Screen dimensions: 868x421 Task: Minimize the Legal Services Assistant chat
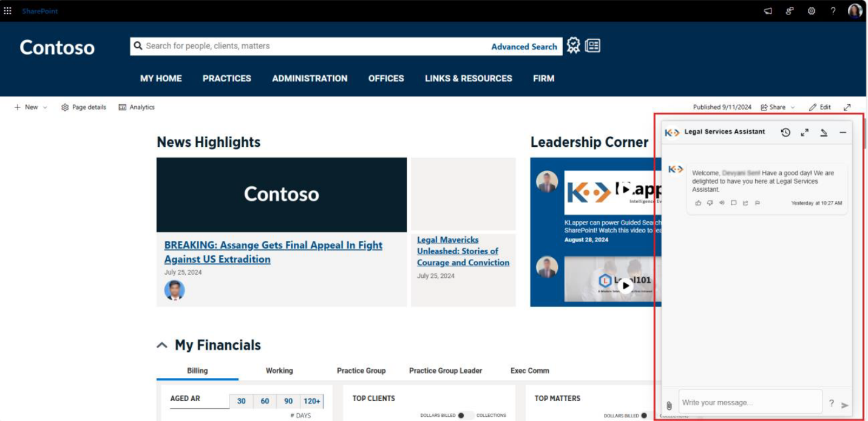tap(843, 132)
